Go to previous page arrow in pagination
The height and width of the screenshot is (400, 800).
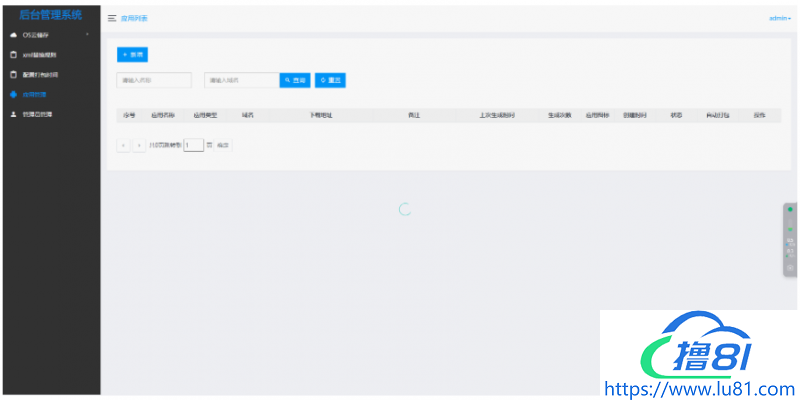coord(123,145)
